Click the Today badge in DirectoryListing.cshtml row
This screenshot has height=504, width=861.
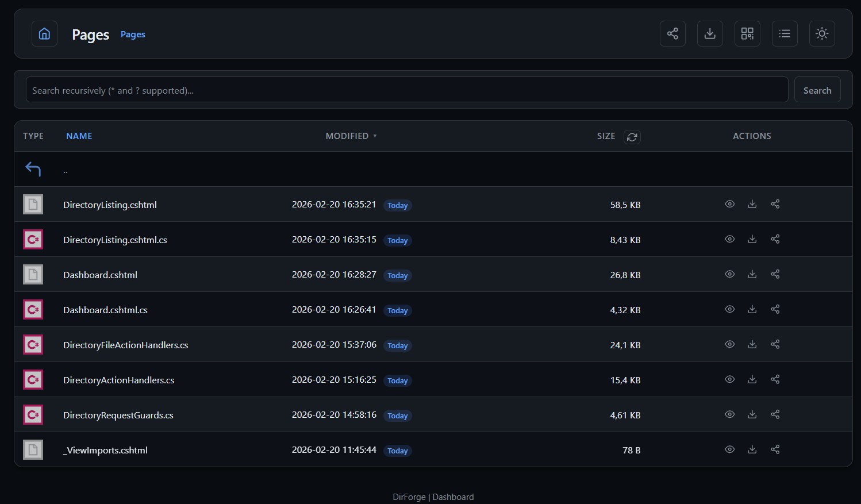[x=397, y=205]
